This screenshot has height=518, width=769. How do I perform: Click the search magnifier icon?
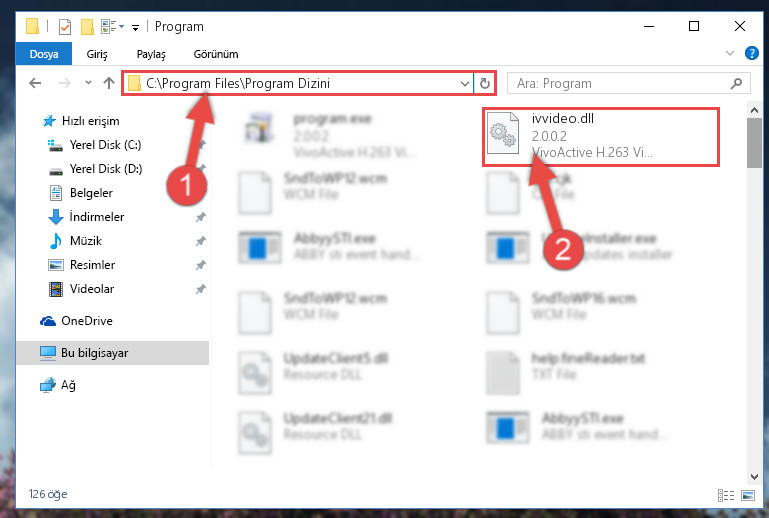pos(736,83)
